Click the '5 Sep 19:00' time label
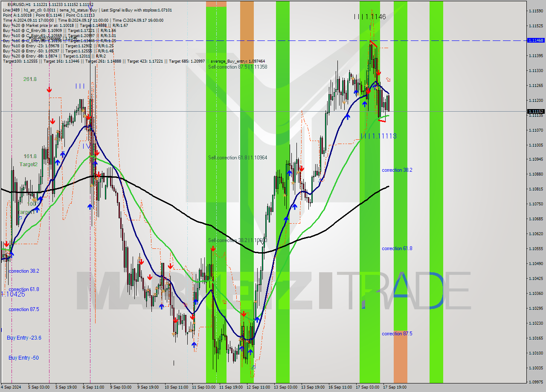The width and height of the screenshot is (546, 392). point(66,387)
